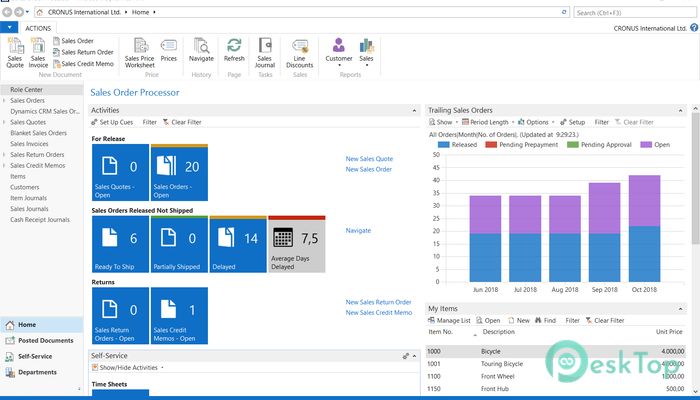
Task: Click Navigate link in Activities
Action: 358,230
